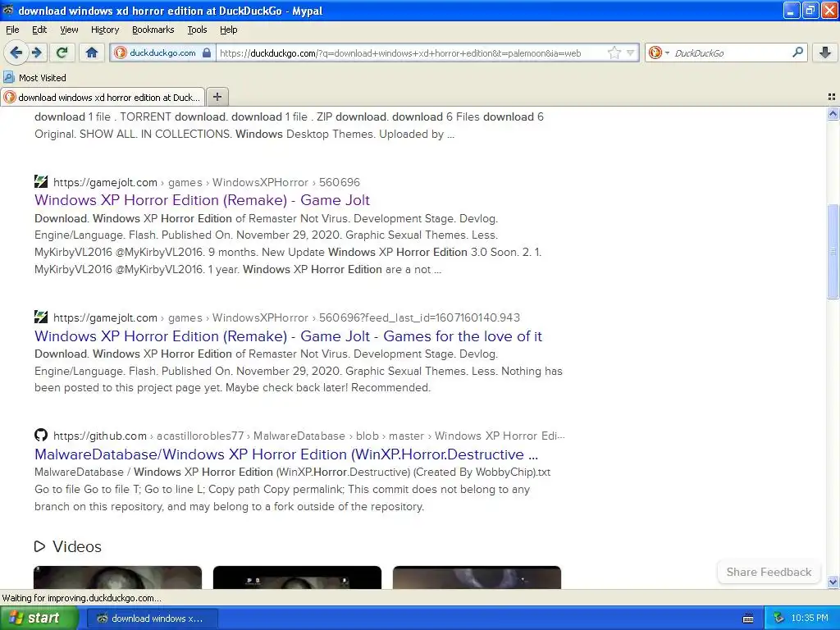Click Game Jolt favicon of 560696 result
This screenshot has width=840, height=630.
tap(41, 181)
